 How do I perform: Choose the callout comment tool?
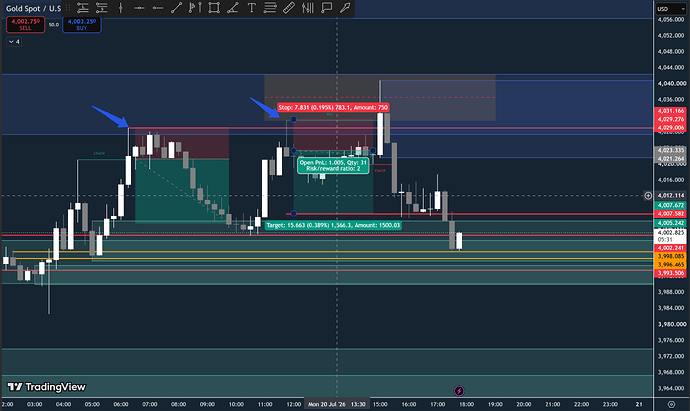coord(326,7)
